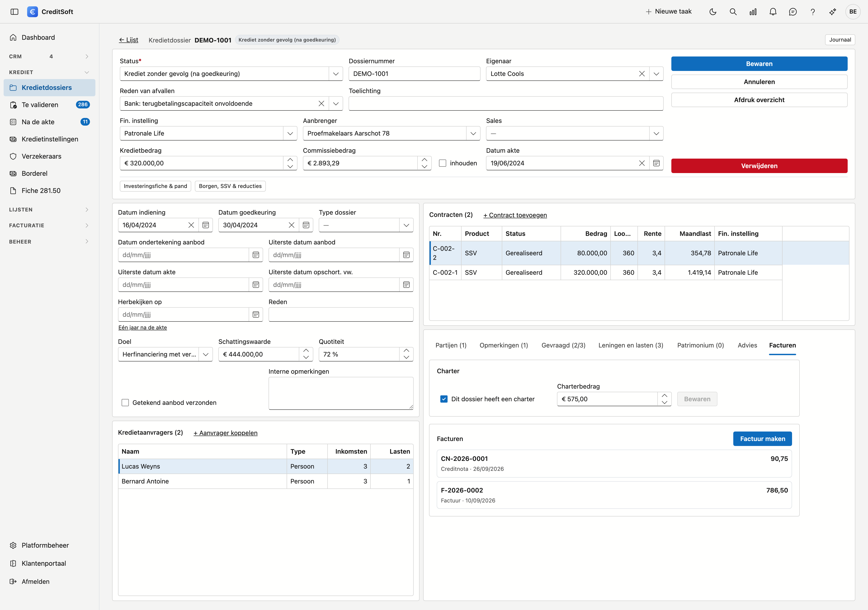Open the Advies tab
Viewport: 868px width, 610px height.
747,345
